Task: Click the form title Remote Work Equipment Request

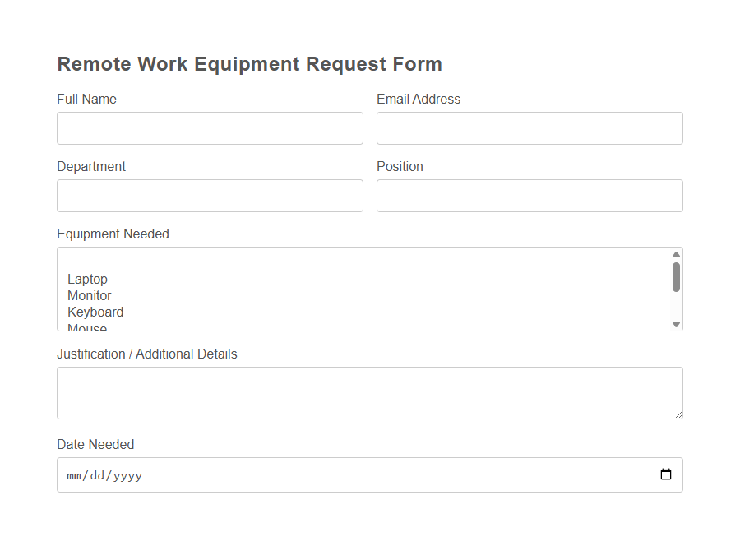Action: (x=249, y=63)
